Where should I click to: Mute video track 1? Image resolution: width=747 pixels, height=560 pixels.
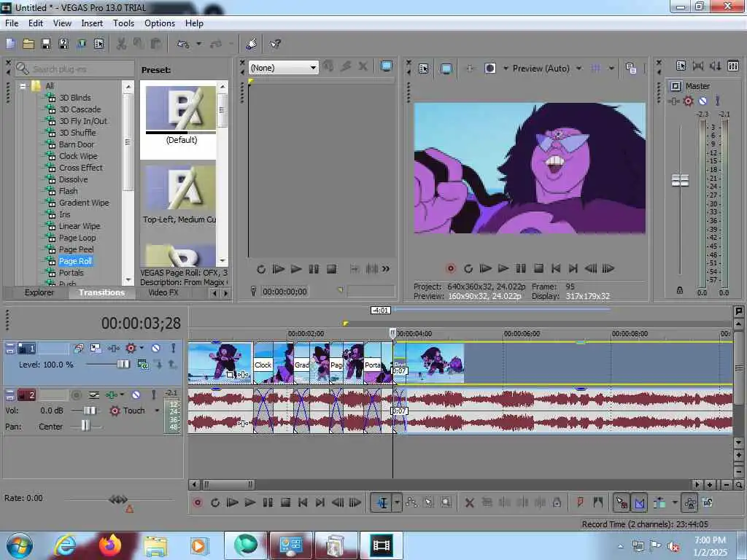click(156, 349)
